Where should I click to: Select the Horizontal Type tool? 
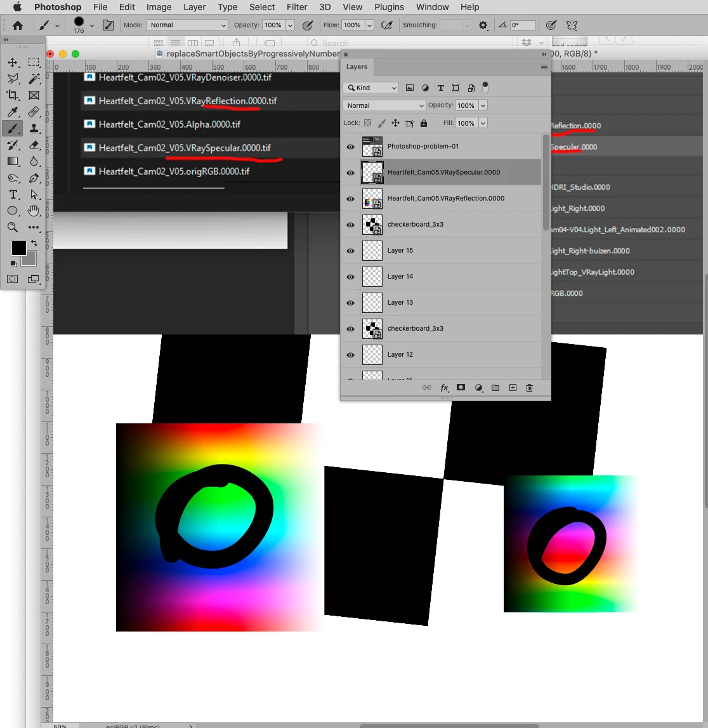[x=13, y=195]
